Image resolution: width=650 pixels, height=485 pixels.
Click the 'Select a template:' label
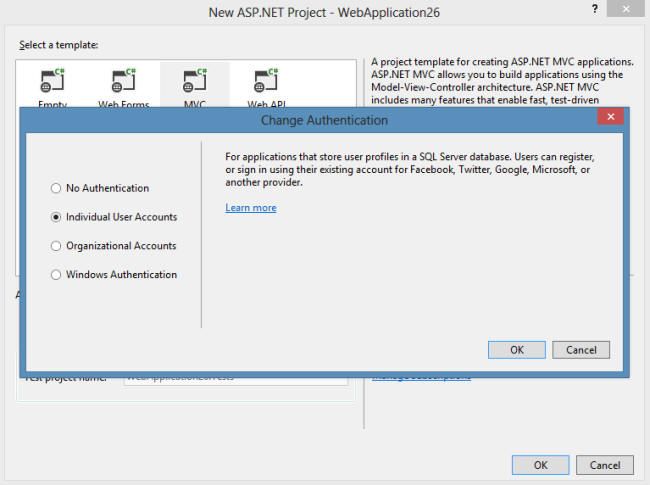[58, 45]
